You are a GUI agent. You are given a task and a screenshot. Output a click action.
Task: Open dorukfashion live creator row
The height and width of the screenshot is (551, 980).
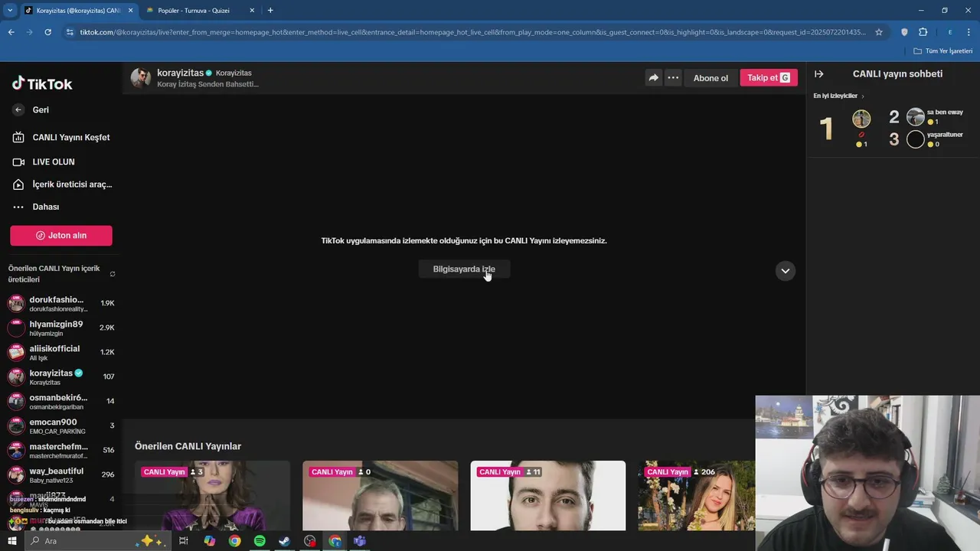(61, 303)
